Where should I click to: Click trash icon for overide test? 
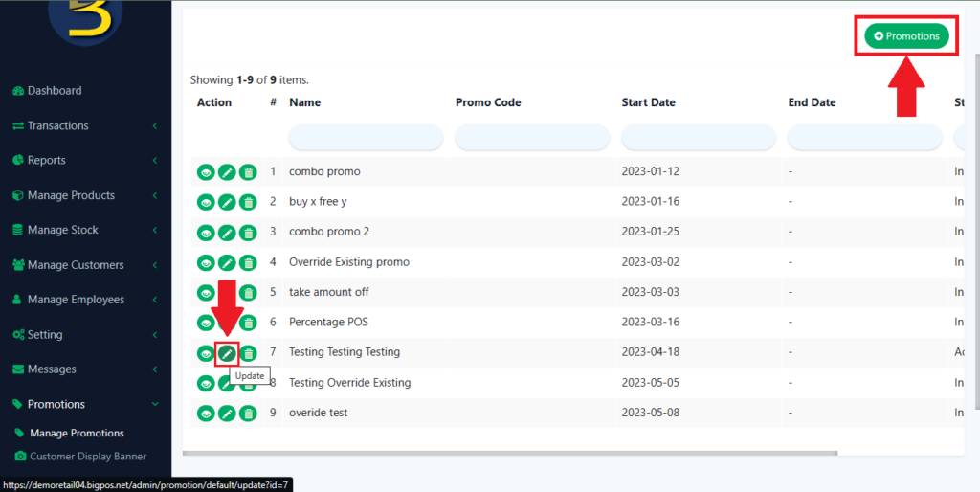(248, 414)
